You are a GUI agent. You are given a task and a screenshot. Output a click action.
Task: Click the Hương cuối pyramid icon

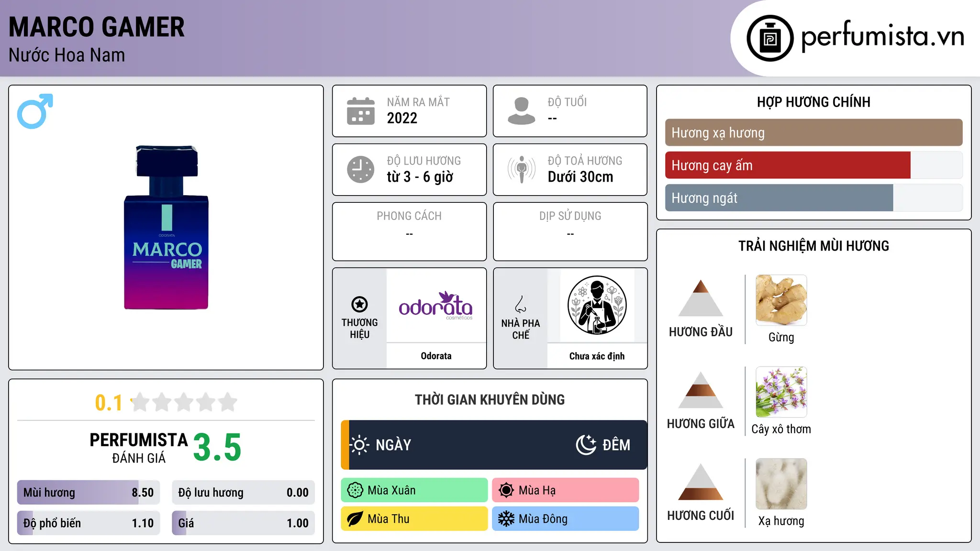click(701, 482)
